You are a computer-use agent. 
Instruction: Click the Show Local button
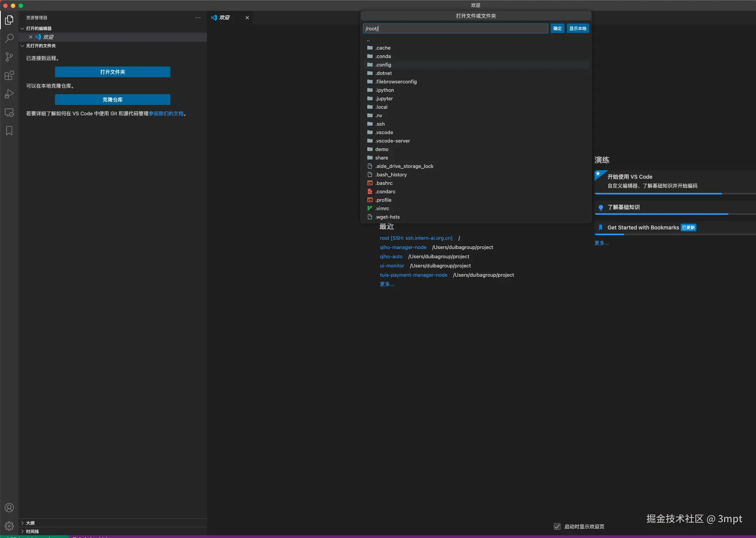(x=578, y=28)
